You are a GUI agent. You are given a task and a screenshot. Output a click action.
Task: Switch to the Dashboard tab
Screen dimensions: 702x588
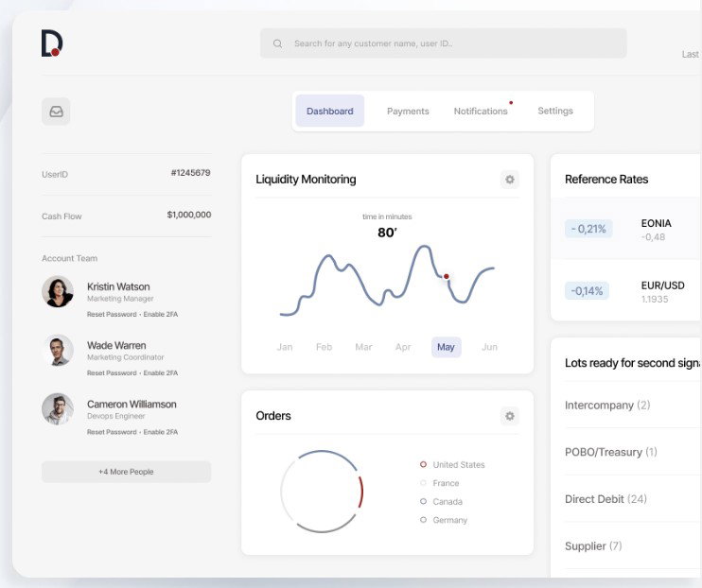330,111
